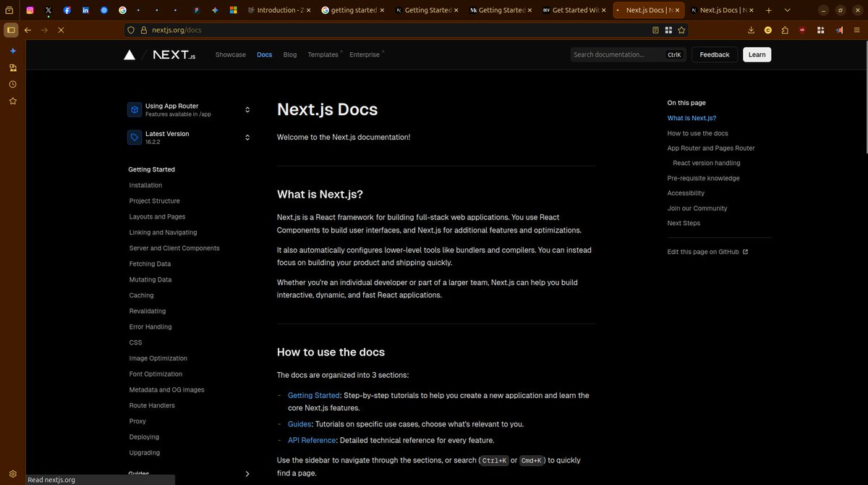Viewport: 868px width, 485px height.
Task: Open the LinkedIn pinned tab
Action: [86, 10]
